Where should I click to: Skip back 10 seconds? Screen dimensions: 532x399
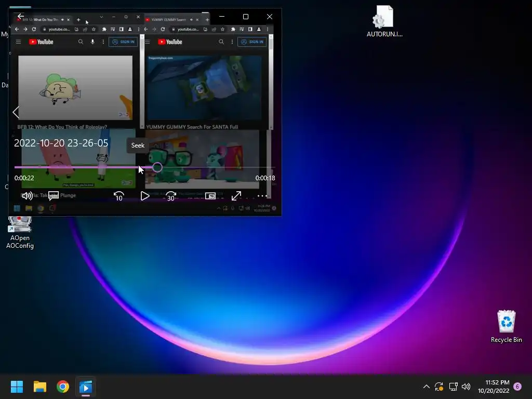pyautogui.click(x=119, y=196)
